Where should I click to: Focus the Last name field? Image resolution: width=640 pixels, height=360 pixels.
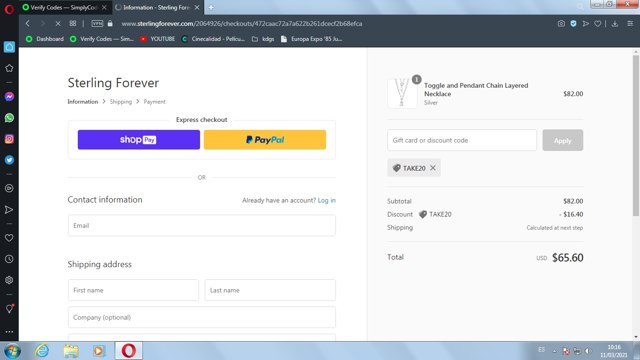pyautogui.click(x=270, y=290)
